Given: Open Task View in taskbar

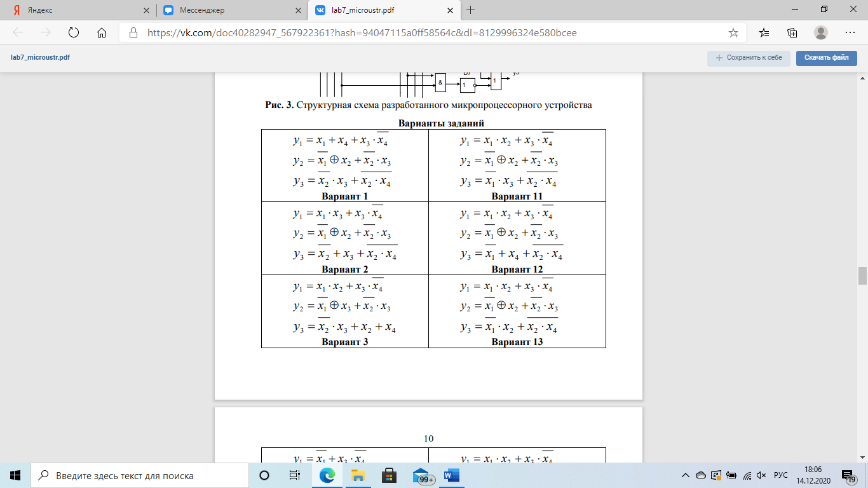Looking at the screenshot, I should tap(295, 475).
